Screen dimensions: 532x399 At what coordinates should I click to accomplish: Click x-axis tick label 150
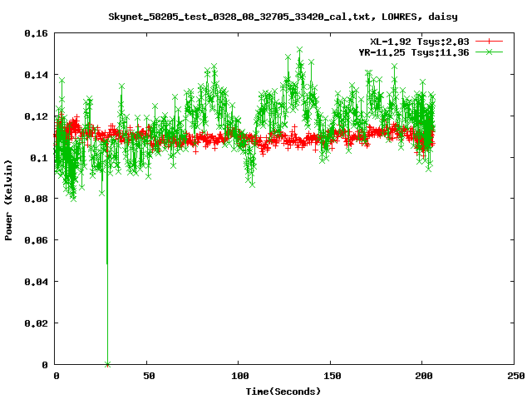click(x=332, y=376)
